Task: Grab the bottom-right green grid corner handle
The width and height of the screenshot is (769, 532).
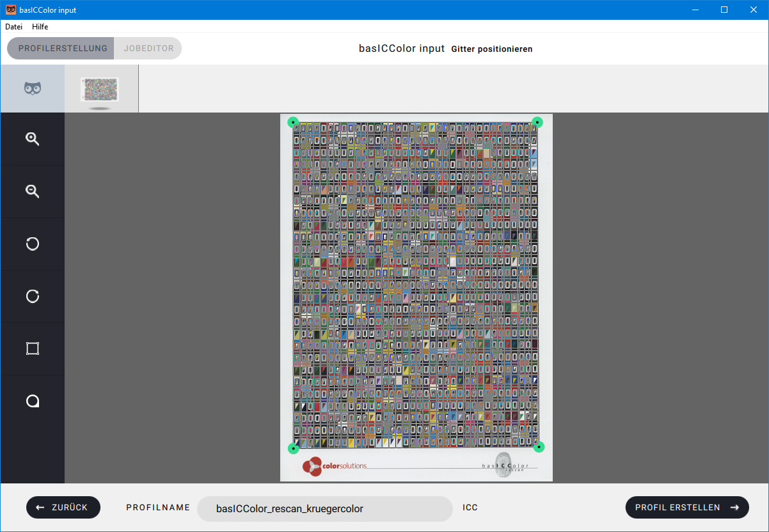Action: [539, 447]
